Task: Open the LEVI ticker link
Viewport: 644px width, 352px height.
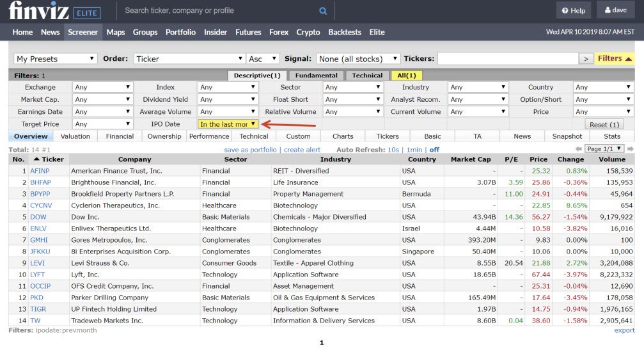Action: point(37,263)
